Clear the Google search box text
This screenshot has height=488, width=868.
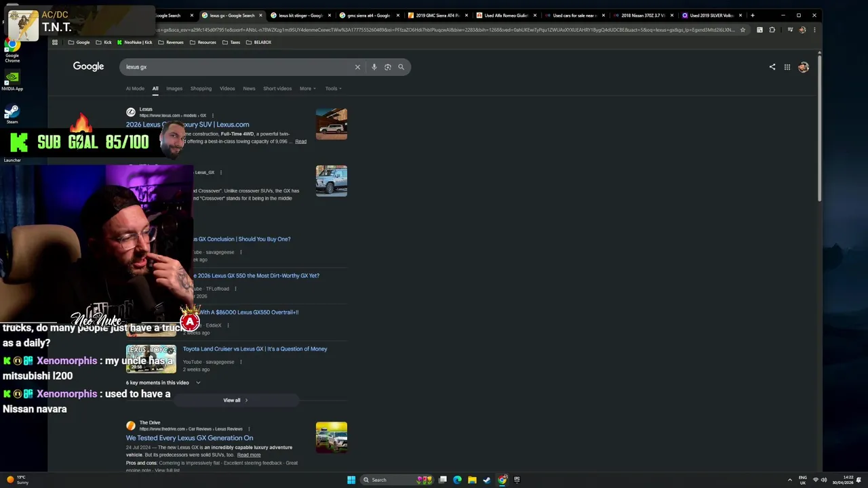click(357, 67)
